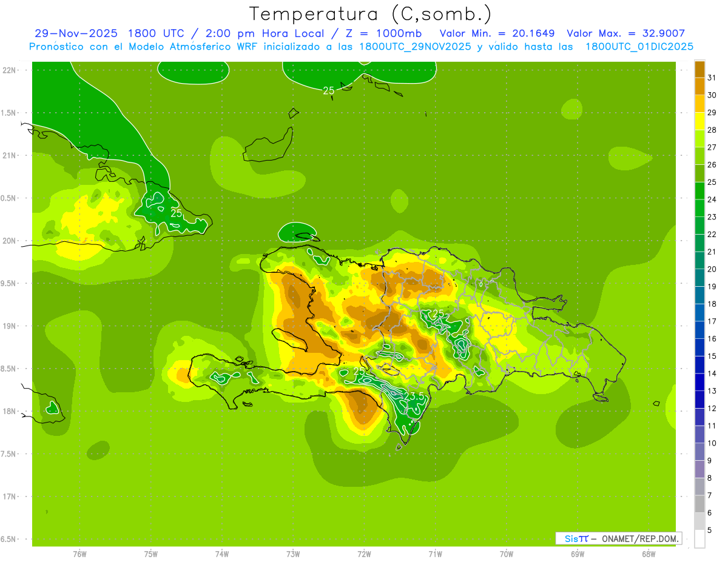Click the '25' contour label near the Bahamas
The width and height of the screenshot is (728, 562).
click(328, 91)
